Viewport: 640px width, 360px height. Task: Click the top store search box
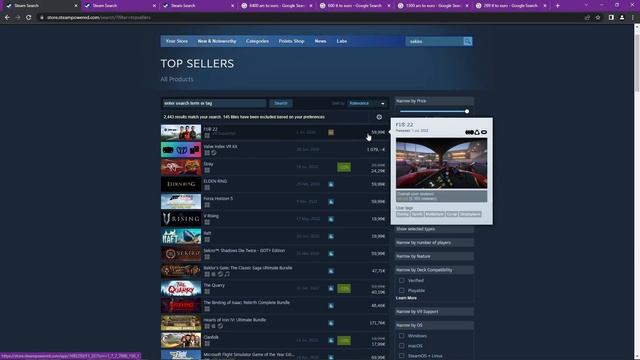pos(434,41)
